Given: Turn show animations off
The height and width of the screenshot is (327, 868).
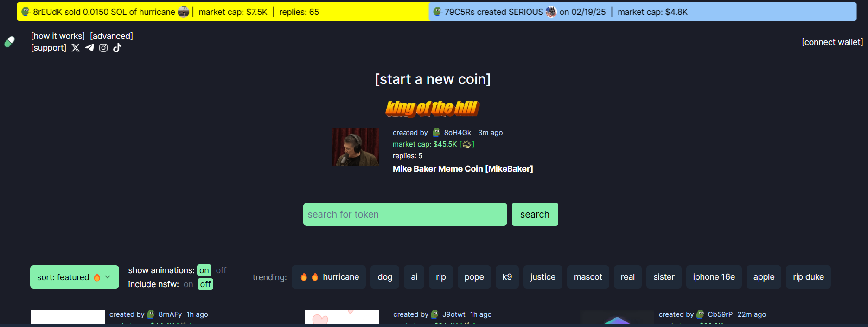Looking at the screenshot, I should click(x=221, y=270).
